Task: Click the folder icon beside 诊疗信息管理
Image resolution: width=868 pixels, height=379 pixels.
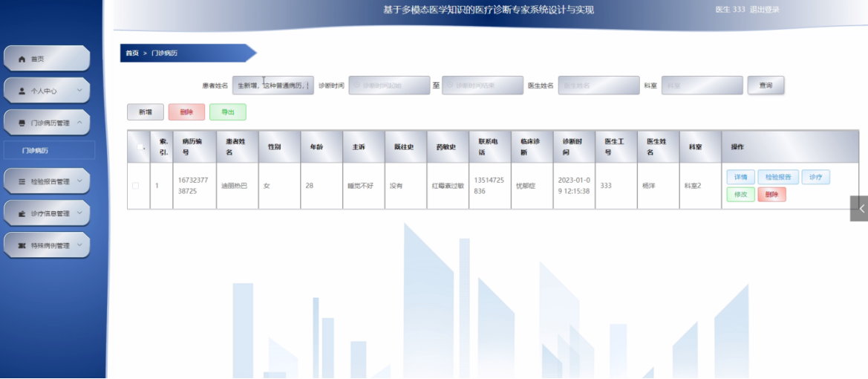Action: click(22, 213)
